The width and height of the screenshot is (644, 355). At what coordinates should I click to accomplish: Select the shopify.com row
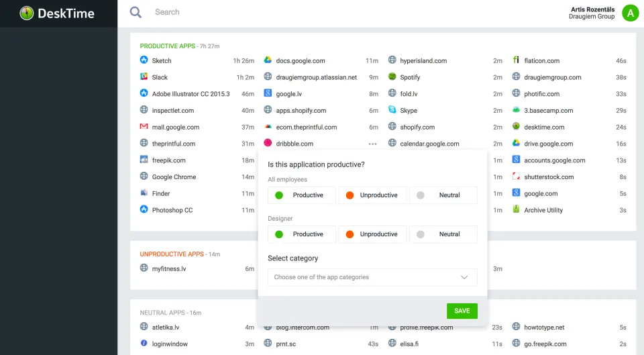coord(445,128)
